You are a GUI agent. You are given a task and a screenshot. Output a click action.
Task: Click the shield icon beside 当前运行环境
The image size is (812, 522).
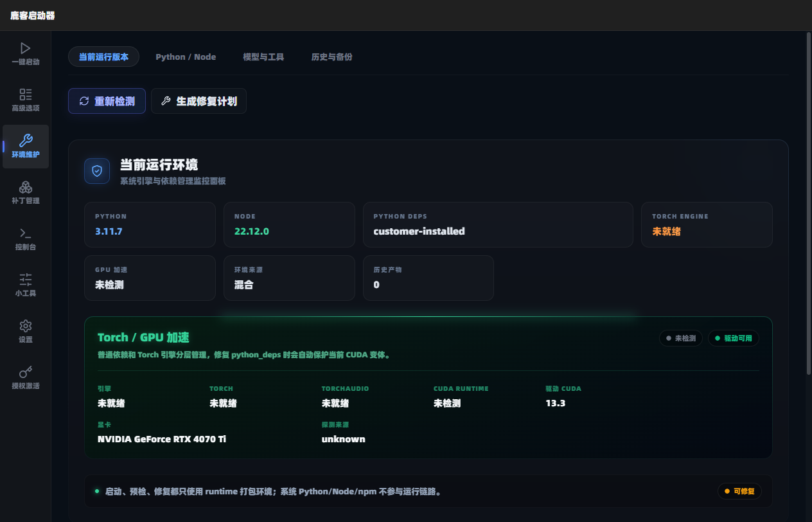pos(97,171)
